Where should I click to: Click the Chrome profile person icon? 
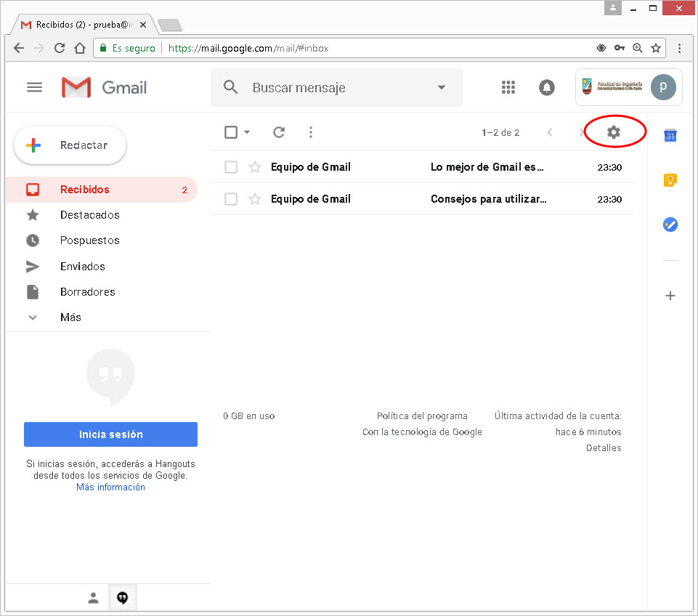pyautogui.click(x=612, y=7)
